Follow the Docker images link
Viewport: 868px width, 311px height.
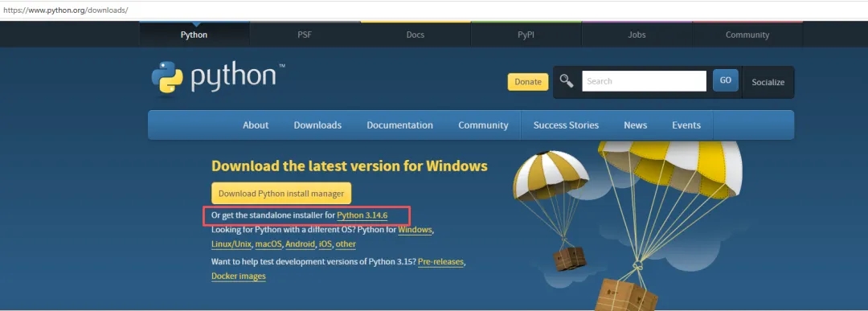[239, 276]
